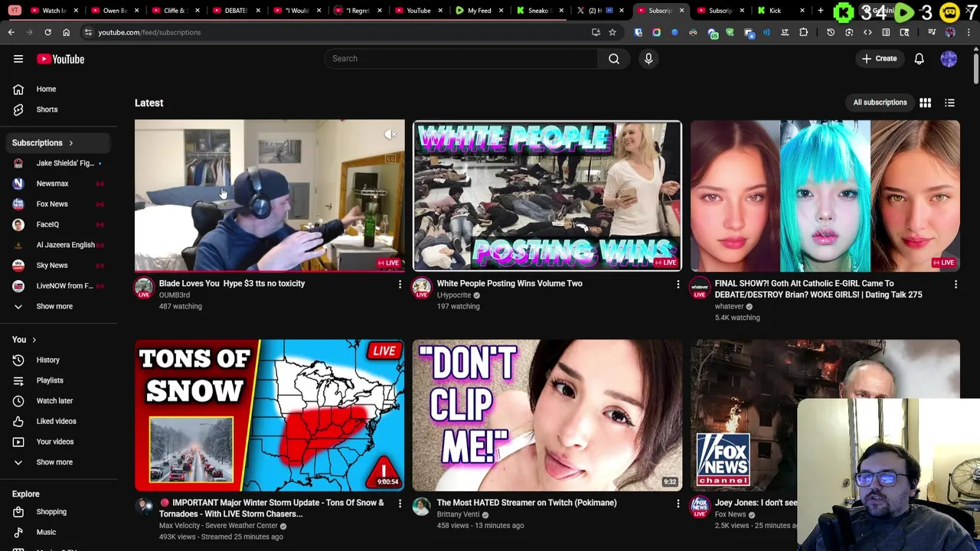Click the YouTube logo
Image resolution: width=980 pixels, height=551 pixels.
pyautogui.click(x=60, y=59)
